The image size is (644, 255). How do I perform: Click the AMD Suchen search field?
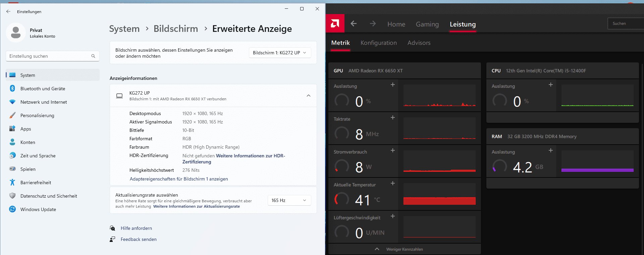click(x=626, y=23)
